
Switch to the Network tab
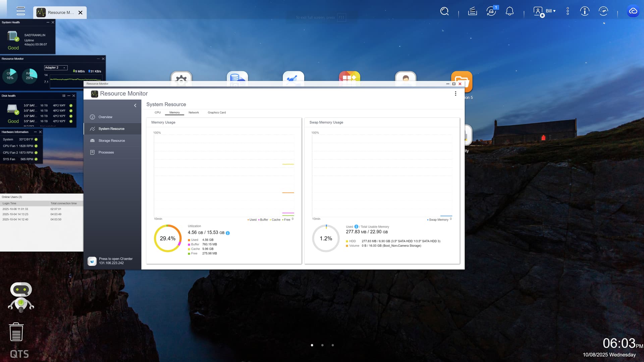coord(194,113)
